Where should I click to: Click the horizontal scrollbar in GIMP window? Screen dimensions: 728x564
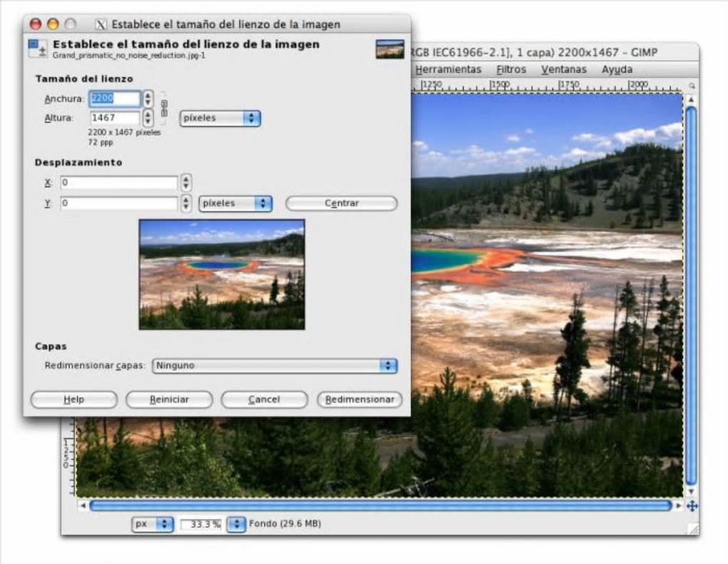pos(380,505)
